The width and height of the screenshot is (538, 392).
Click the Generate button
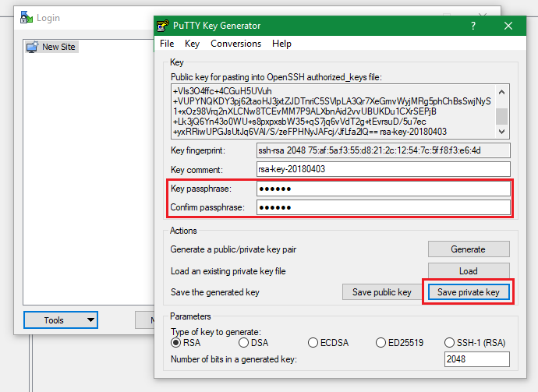[x=469, y=249]
